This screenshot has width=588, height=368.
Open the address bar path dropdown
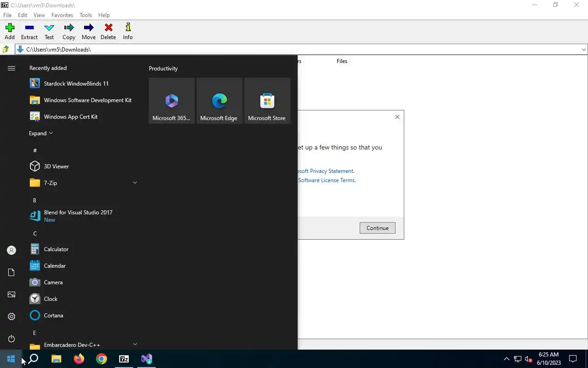tap(583, 49)
